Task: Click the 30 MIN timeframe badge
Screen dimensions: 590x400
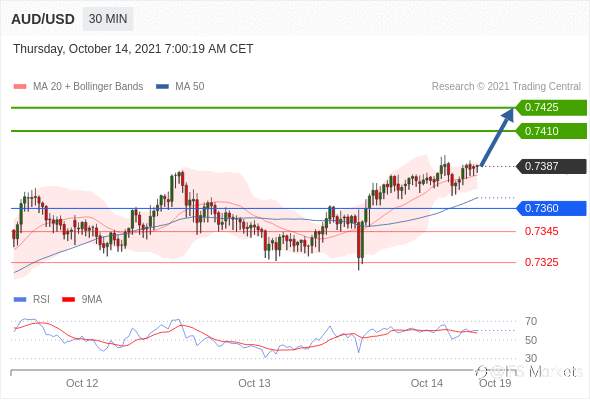Action: (108, 19)
